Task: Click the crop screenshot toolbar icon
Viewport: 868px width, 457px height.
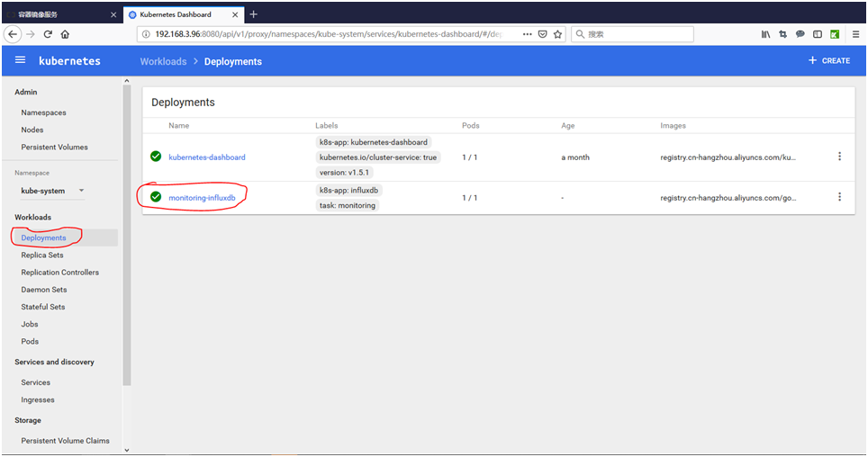Action: (782, 34)
